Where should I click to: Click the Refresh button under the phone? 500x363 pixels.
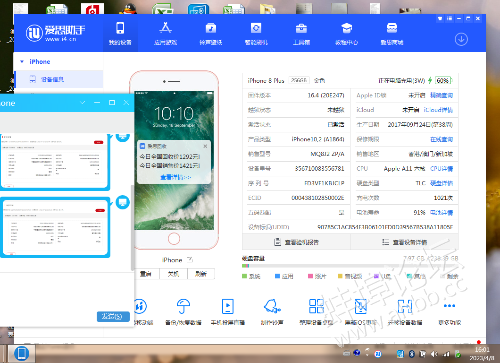point(201,274)
